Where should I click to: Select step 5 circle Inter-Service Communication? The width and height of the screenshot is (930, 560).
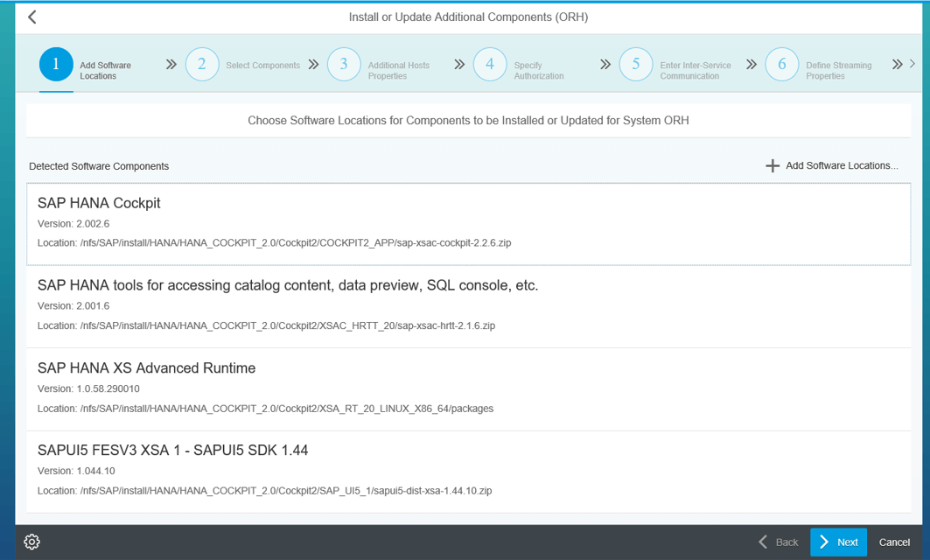tap(636, 64)
